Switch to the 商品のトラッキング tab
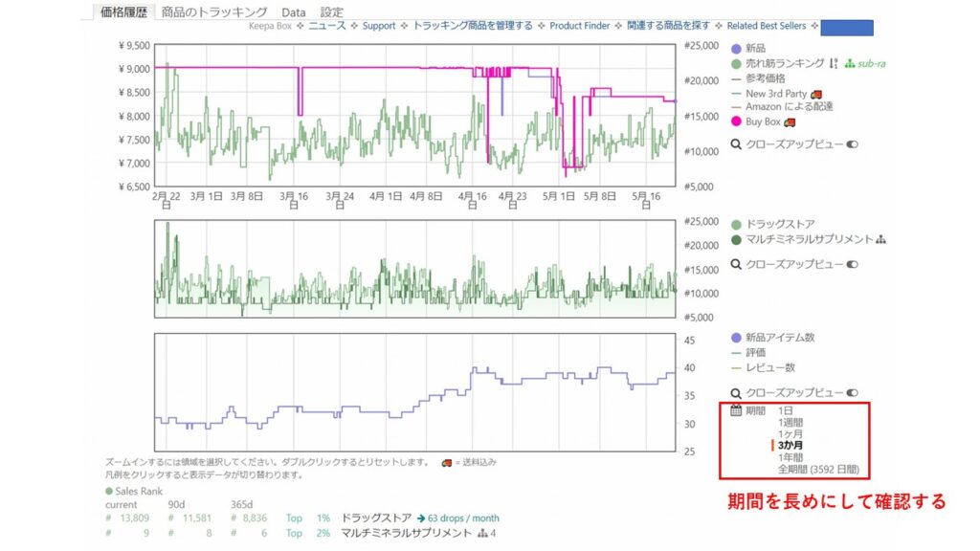The image size is (980, 551). coord(214,12)
